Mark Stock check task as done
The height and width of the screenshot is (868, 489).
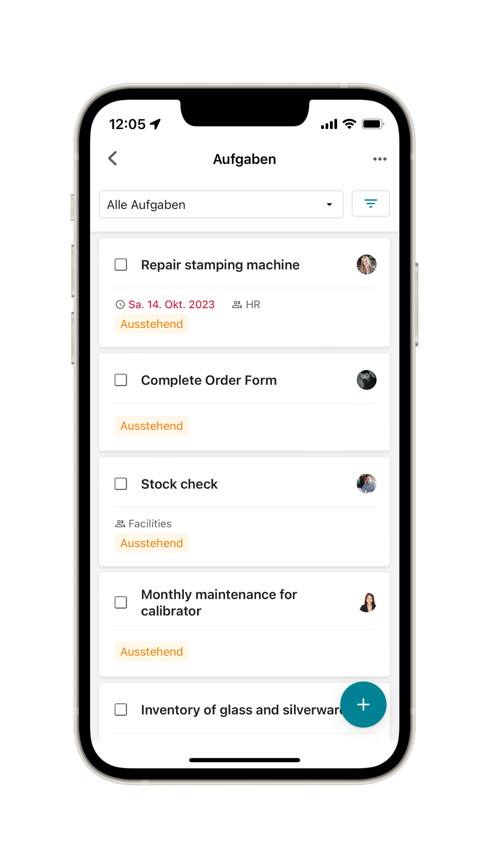click(121, 484)
